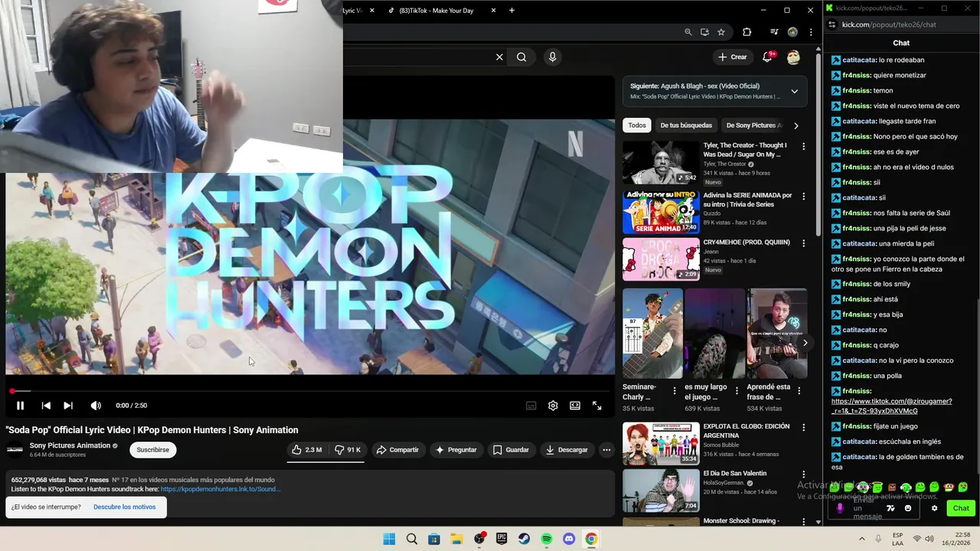Switch to theater mode view
The image size is (980, 551).
(575, 406)
